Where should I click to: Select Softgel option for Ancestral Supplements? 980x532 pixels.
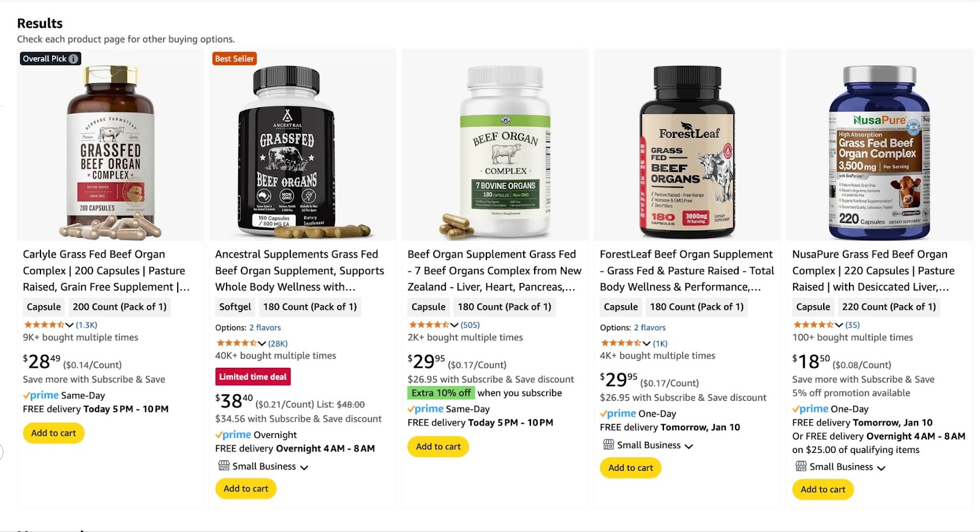point(235,306)
